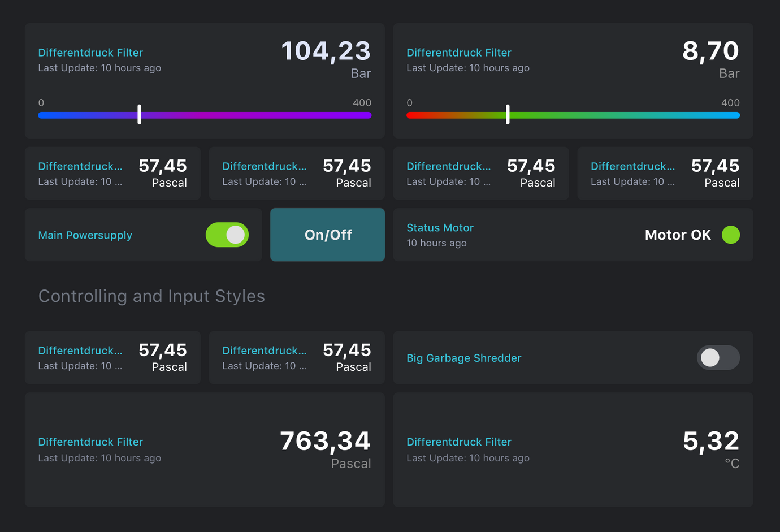Screen dimensions: 780x532
Task: Click the rightmost 57,45 Pascal tile
Action: pos(665,173)
